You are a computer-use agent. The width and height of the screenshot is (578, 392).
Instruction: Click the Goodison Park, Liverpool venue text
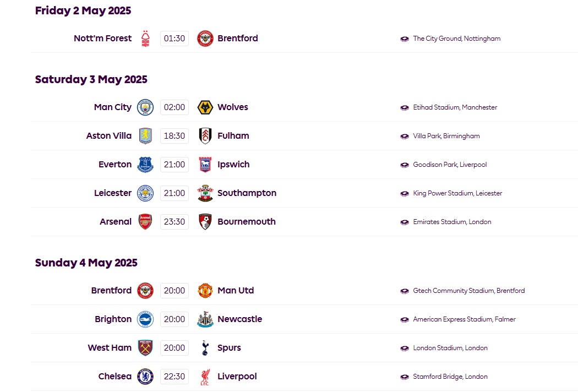tap(450, 165)
